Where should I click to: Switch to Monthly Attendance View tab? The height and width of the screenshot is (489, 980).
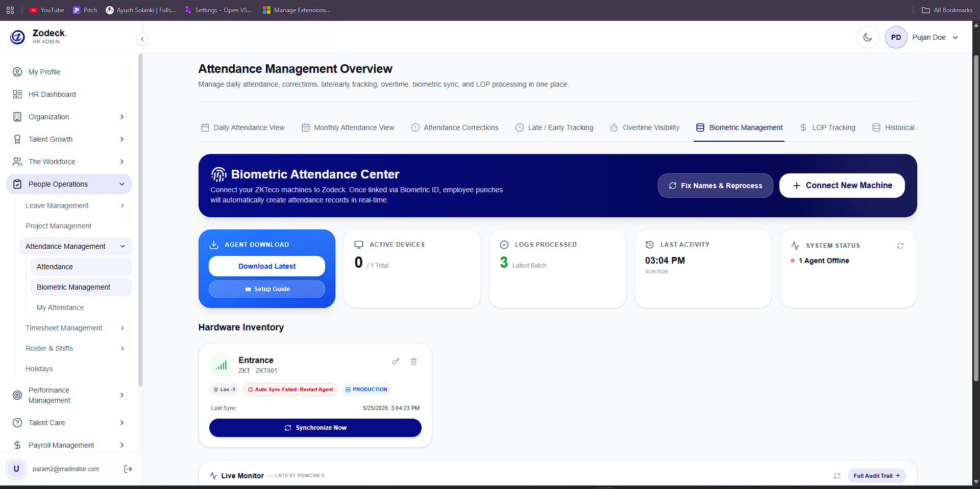(x=348, y=127)
